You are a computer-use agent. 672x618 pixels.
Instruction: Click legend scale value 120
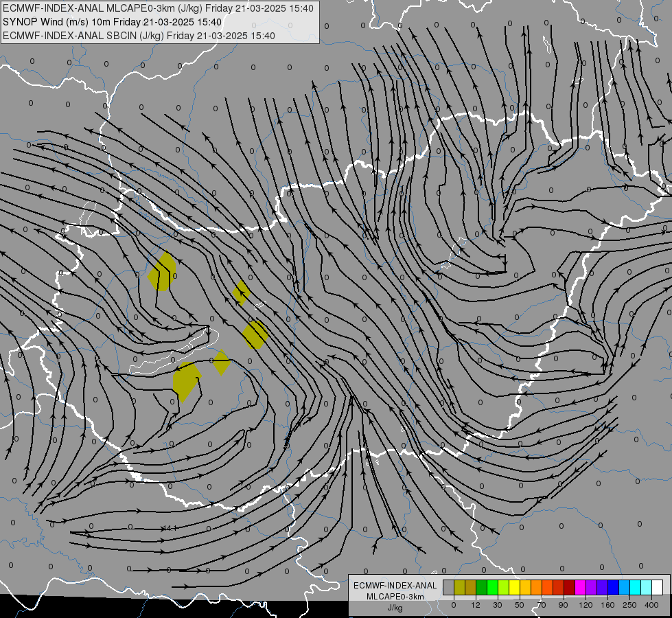[x=586, y=605]
